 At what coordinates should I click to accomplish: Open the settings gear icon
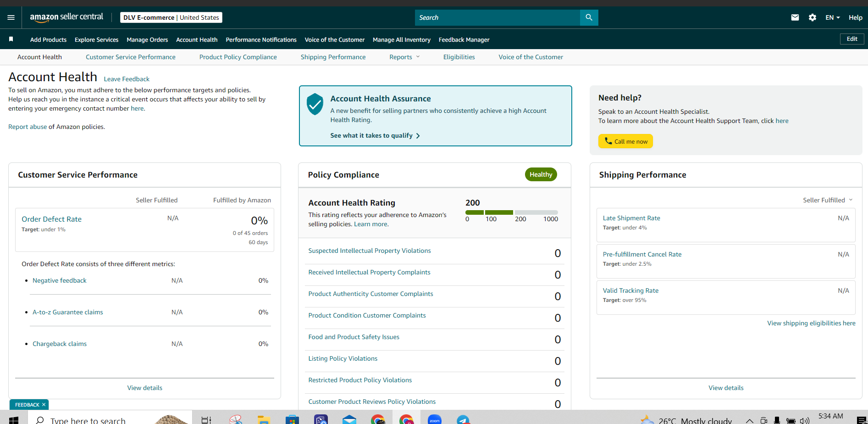[813, 17]
